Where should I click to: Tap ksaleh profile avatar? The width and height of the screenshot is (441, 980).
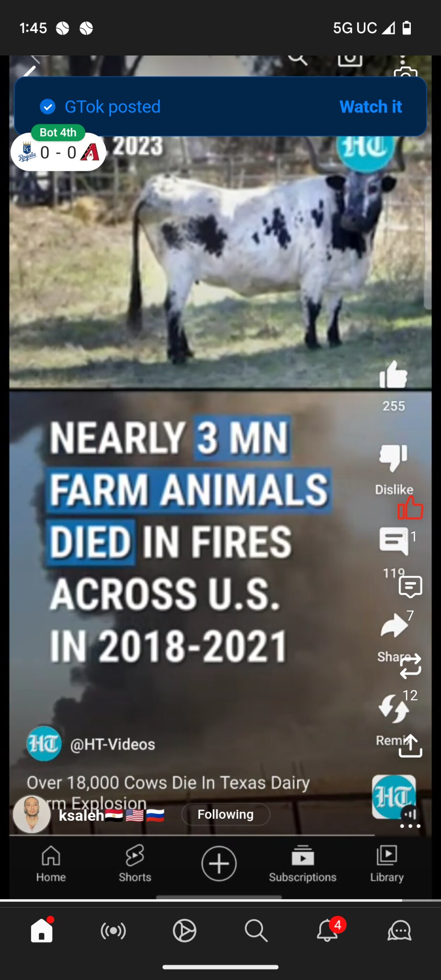32,814
